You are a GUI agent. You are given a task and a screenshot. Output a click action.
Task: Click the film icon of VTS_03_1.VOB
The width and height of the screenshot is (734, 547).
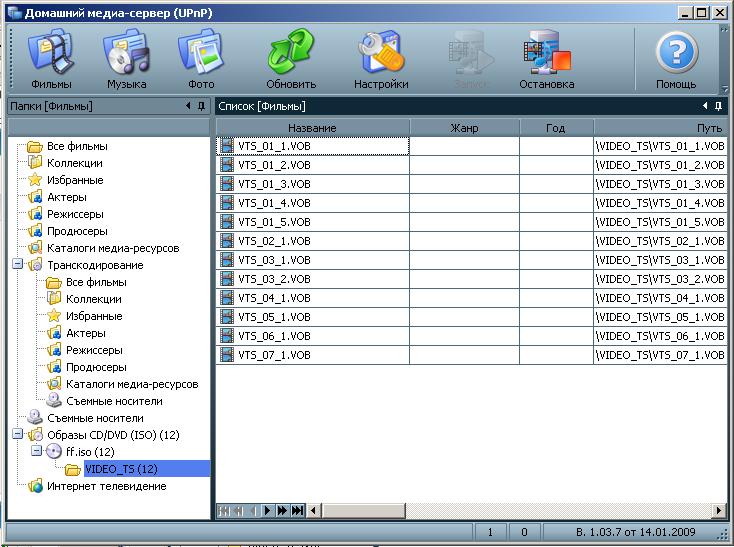click(x=227, y=260)
